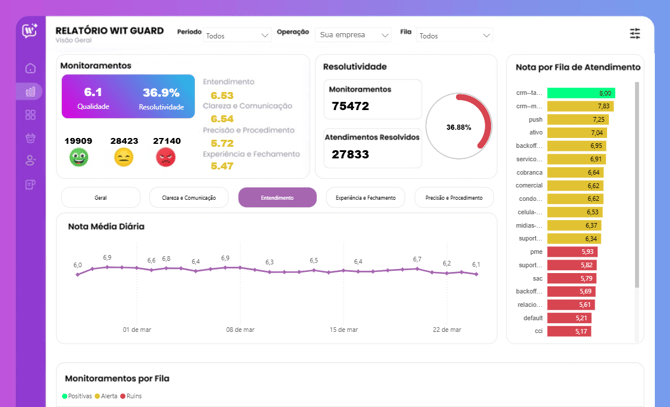Click the Nota Média Diária heading

pyautogui.click(x=106, y=227)
